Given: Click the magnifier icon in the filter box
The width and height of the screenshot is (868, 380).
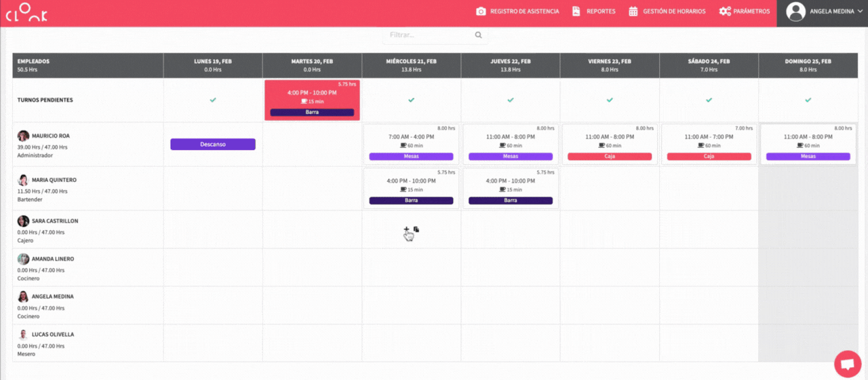Looking at the screenshot, I should 478,35.
